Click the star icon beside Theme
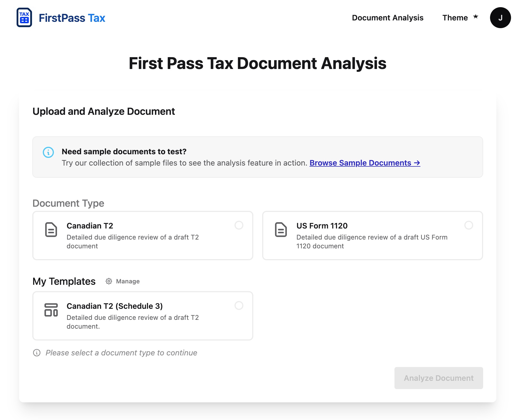516x420 pixels. point(475,17)
